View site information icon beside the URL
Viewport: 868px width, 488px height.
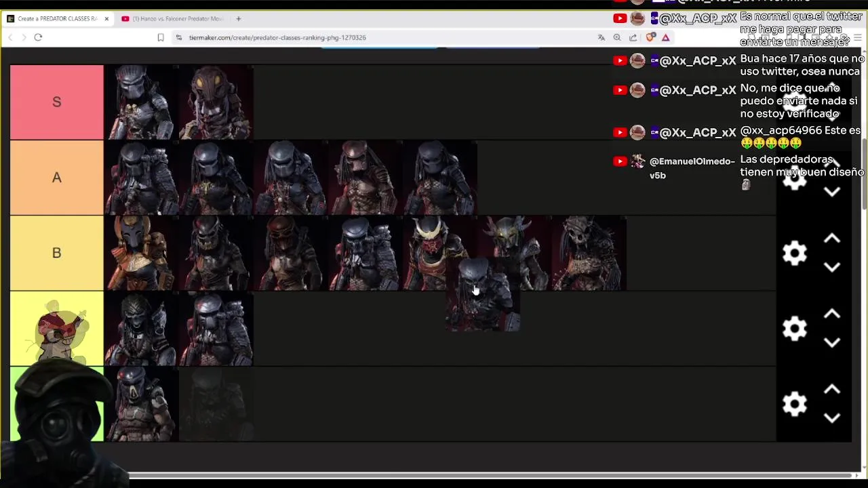[178, 37]
